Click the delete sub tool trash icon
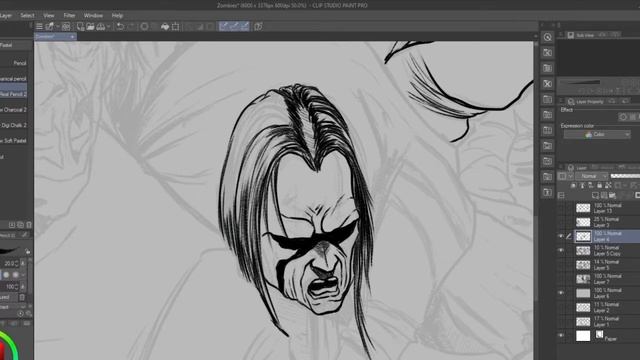Image resolution: width=640 pixels, height=360 pixels. pyautogui.click(x=29, y=225)
